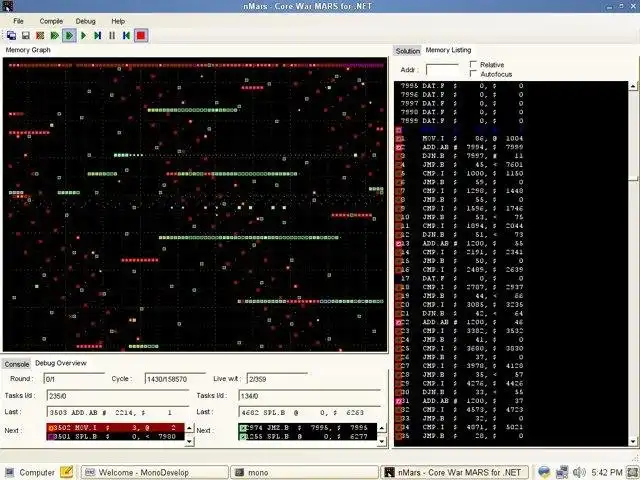
Task: Click down arrow of red Next list
Action: pos(189,442)
